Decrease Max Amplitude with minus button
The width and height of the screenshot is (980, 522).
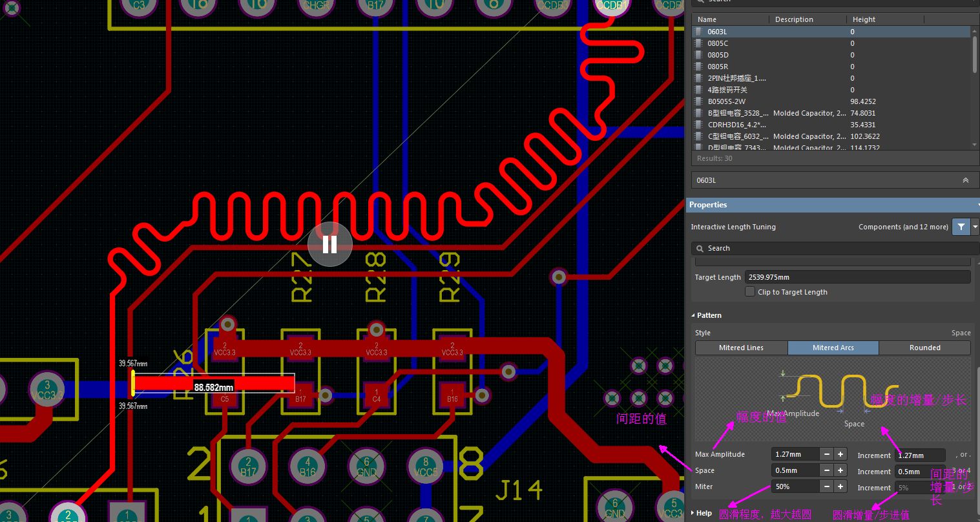[826, 454]
